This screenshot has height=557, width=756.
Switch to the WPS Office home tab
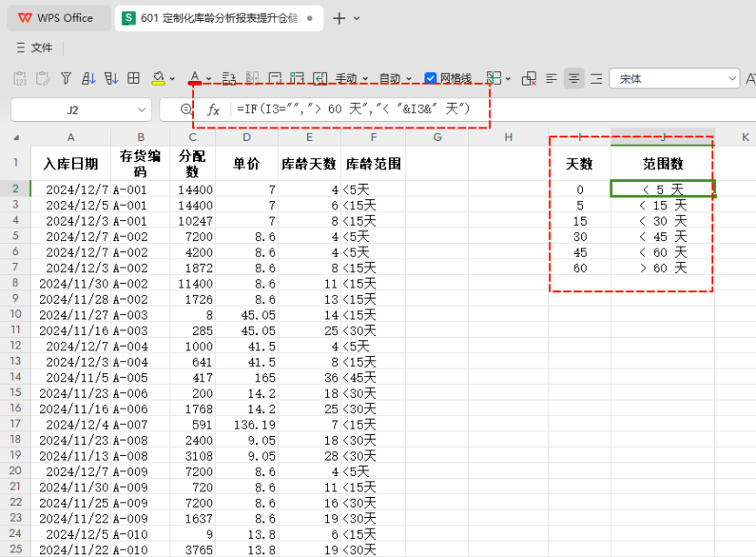[56, 18]
